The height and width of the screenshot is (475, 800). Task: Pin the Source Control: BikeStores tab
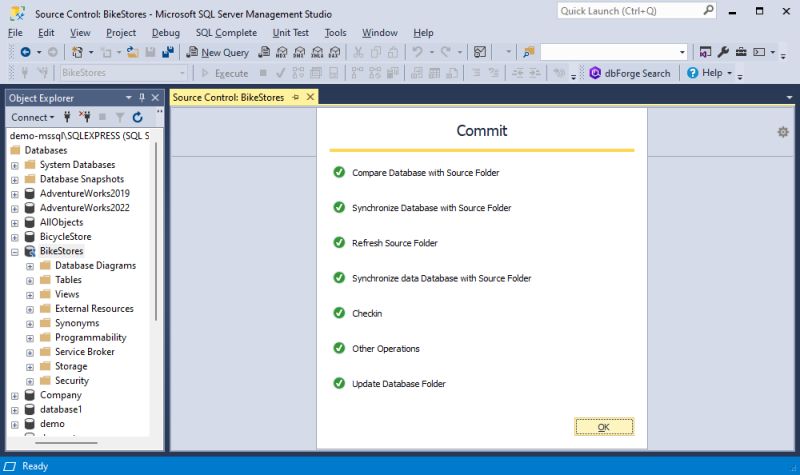(x=296, y=97)
